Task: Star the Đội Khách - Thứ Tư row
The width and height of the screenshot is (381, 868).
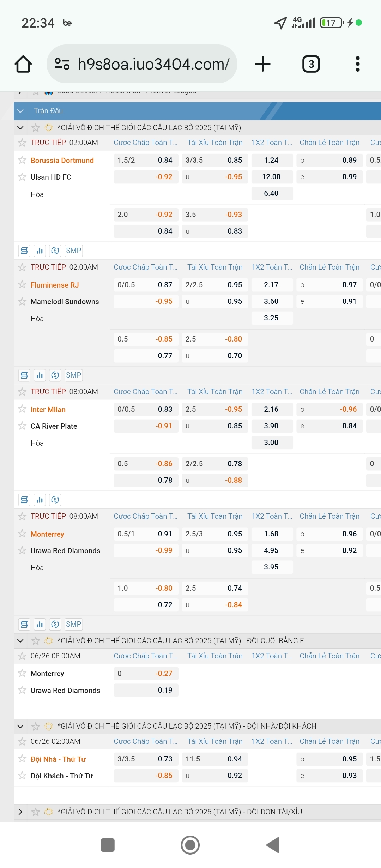Action: point(22,776)
